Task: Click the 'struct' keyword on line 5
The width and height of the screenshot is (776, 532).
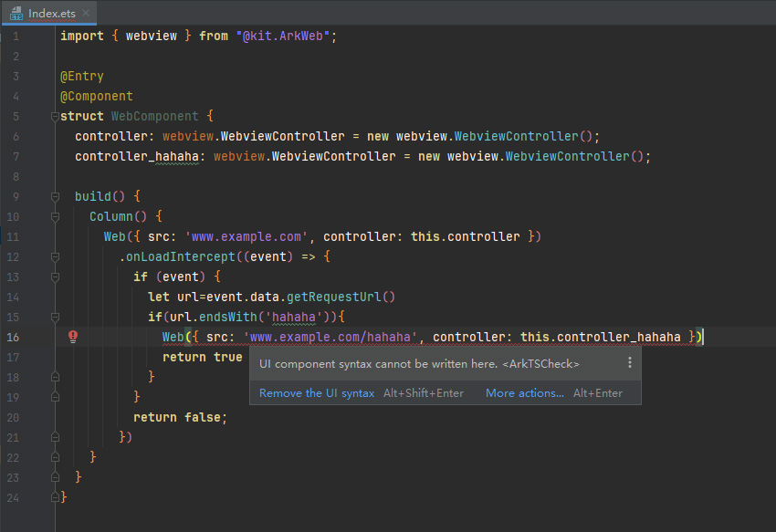Action: point(82,116)
